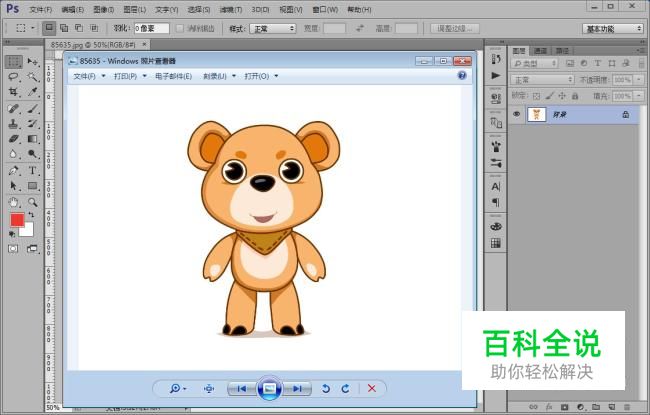Toggle lock position in Layers panel
Viewport: 650px width, 415px height.
[562, 96]
